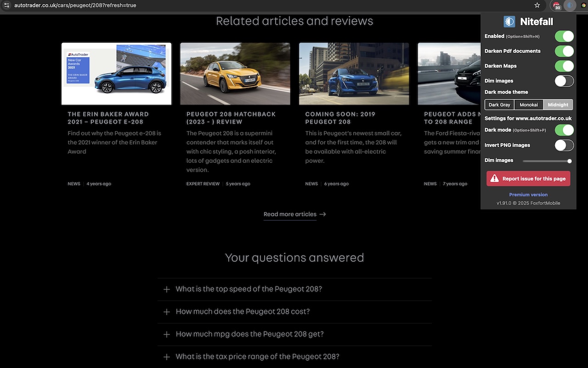Screen dimensions: 588x368
Task: Enable the Invert PNG images toggle
Action: click(564, 145)
